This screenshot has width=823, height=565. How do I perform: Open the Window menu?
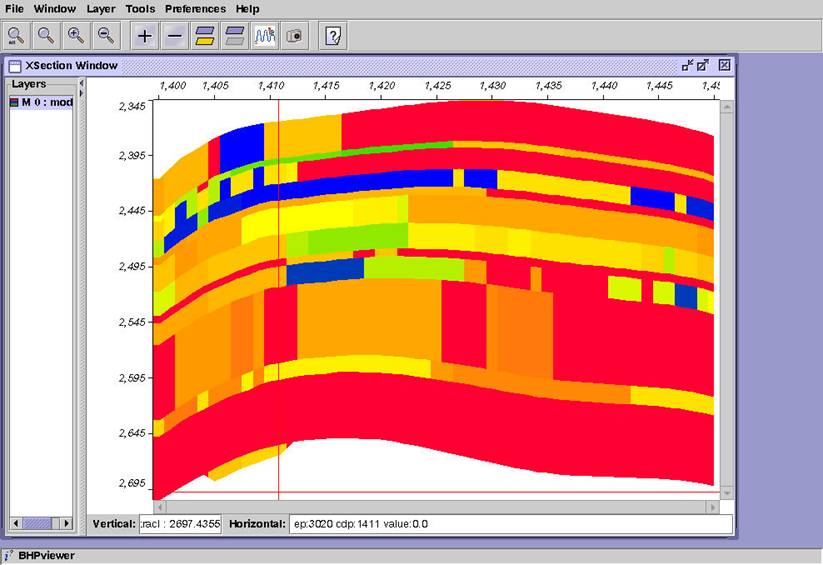[55, 9]
